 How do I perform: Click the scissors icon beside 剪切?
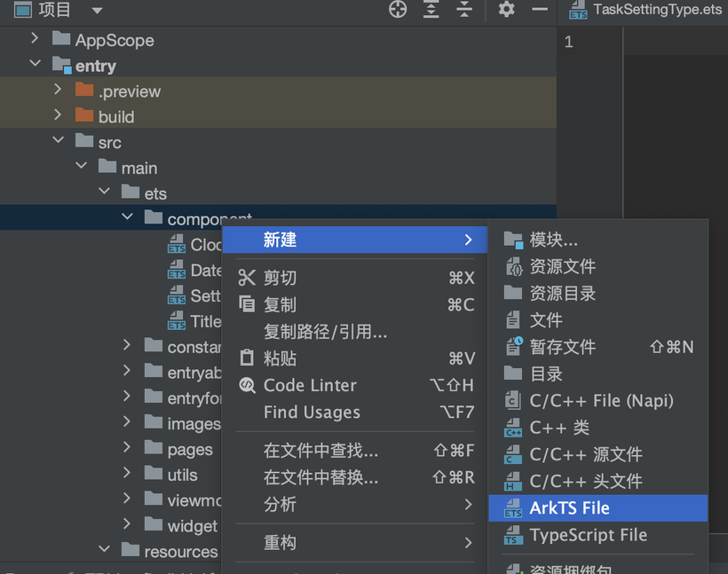click(247, 278)
